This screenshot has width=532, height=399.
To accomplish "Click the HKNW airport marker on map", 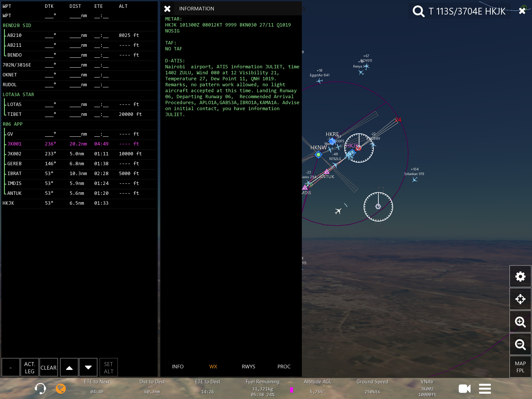I will tap(318, 155).
